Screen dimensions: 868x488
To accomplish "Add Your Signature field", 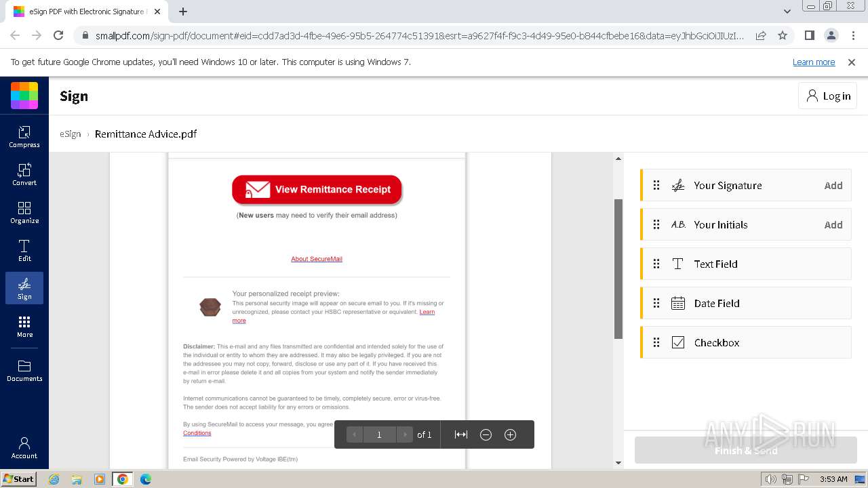I will click(x=833, y=186).
